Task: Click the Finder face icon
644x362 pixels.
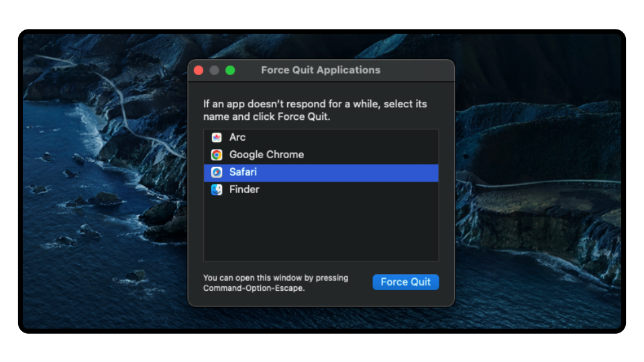Action: pos(217,190)
